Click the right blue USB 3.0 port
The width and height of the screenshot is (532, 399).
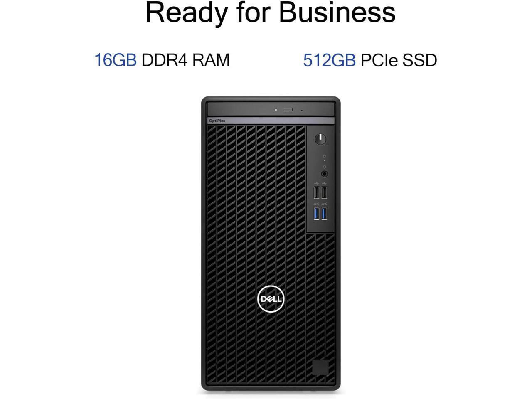click(324, 214)
